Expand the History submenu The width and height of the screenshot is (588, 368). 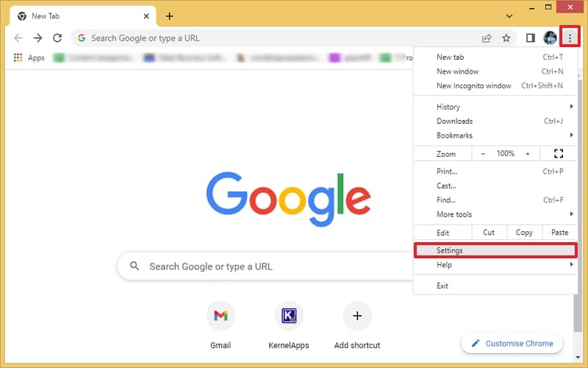coord(495,107)
